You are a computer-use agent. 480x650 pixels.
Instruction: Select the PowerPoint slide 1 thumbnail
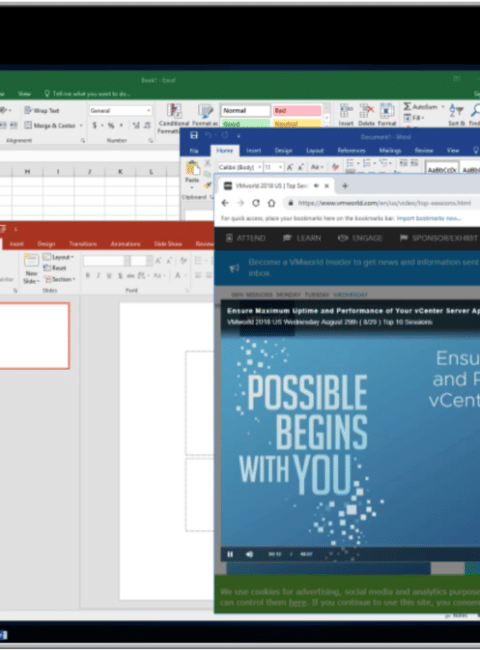tap(34, 336)
